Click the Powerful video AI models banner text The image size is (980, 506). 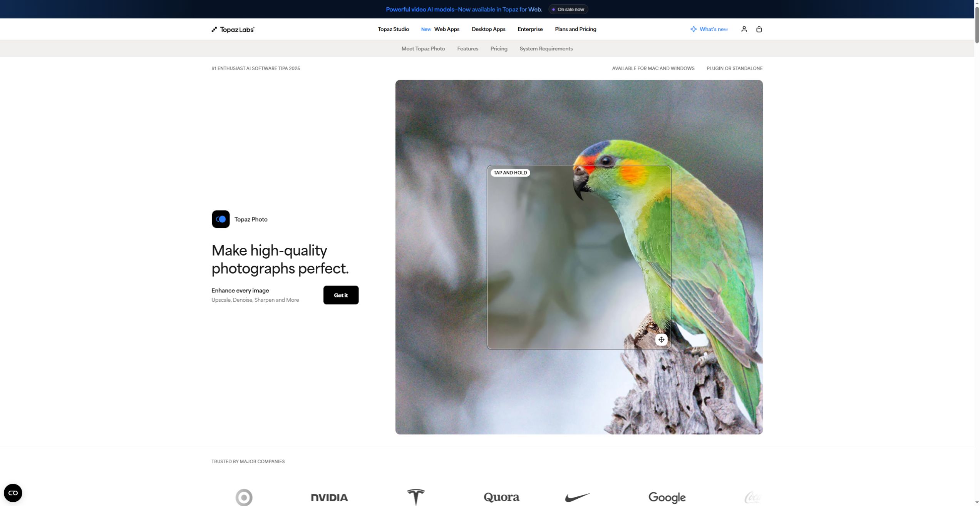click(x=464, y=9)
